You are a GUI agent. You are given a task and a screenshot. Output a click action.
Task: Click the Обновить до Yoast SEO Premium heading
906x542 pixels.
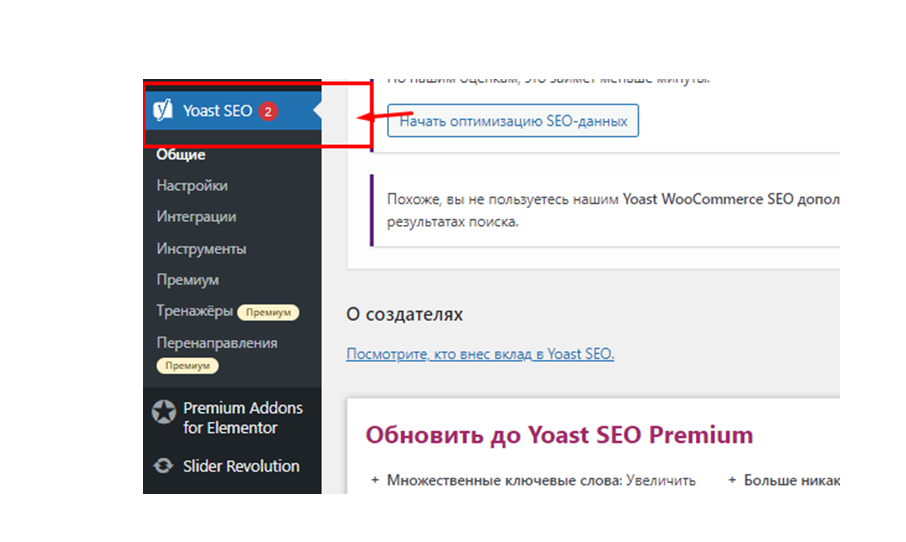(x=559, y=435)
